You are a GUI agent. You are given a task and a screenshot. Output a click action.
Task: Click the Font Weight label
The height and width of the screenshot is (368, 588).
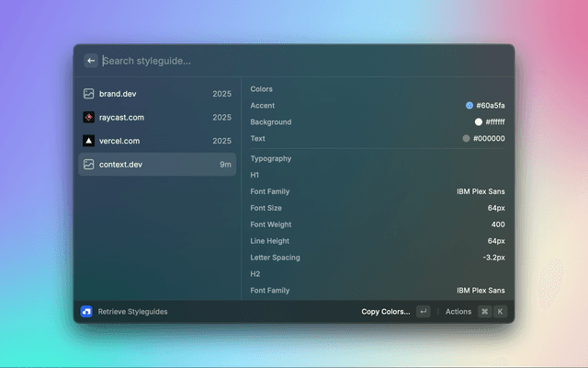click(271, 224)
